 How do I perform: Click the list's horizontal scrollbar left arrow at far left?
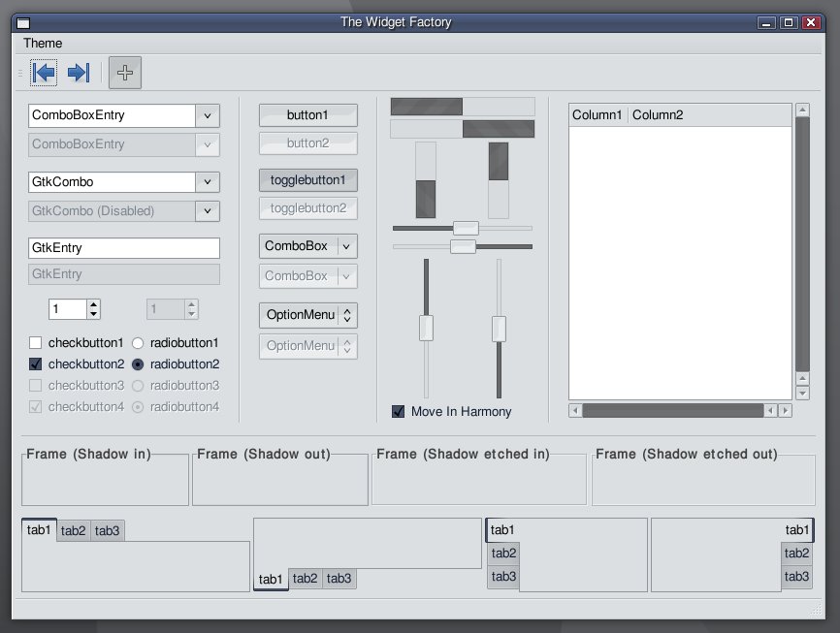(575, 411)
